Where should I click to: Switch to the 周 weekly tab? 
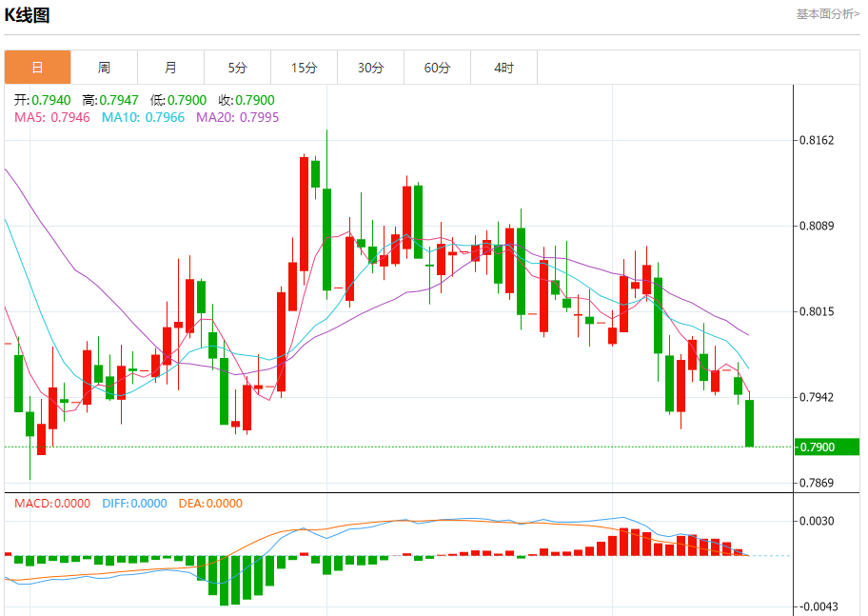point(104,68)
